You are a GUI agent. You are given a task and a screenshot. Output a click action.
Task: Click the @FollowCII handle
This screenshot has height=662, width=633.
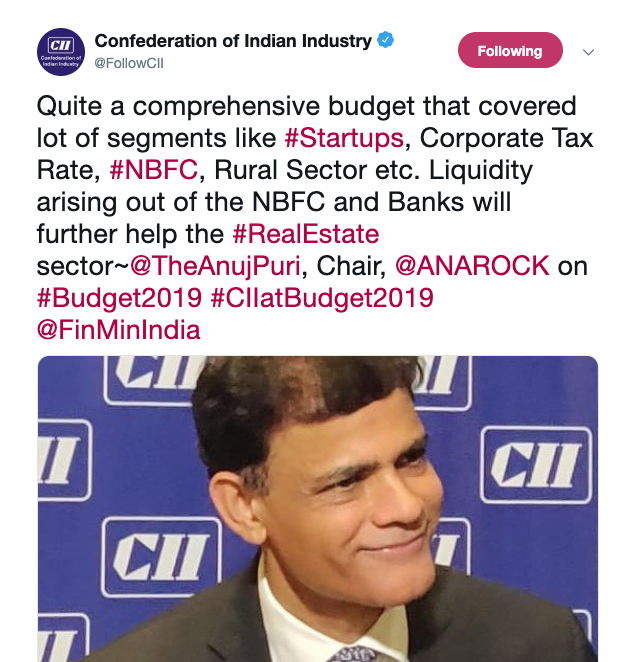click(129, 63)
